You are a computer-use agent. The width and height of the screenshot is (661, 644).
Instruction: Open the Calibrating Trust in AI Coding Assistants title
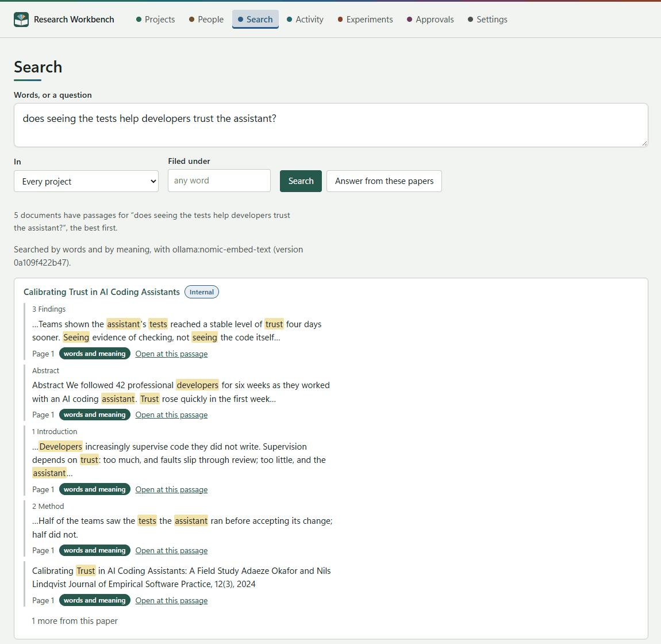coord(102,292)
